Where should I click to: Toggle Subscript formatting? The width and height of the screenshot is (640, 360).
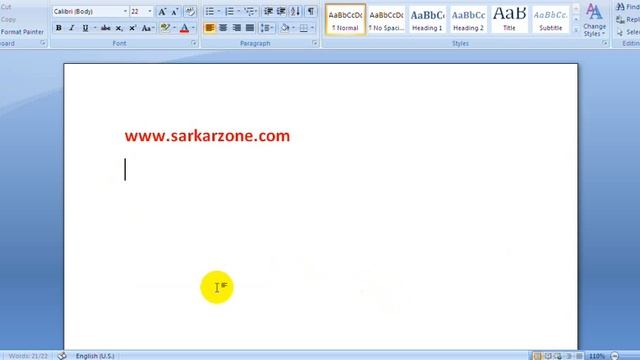click(119, 28)
